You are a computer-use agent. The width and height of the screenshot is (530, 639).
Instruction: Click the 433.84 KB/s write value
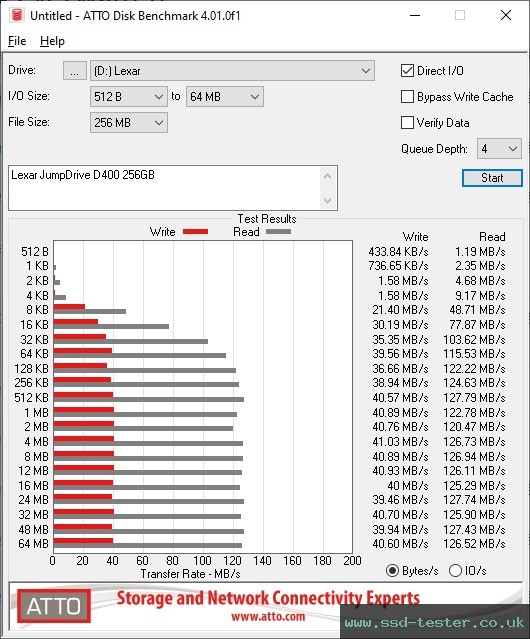click(x=398, y=252)
